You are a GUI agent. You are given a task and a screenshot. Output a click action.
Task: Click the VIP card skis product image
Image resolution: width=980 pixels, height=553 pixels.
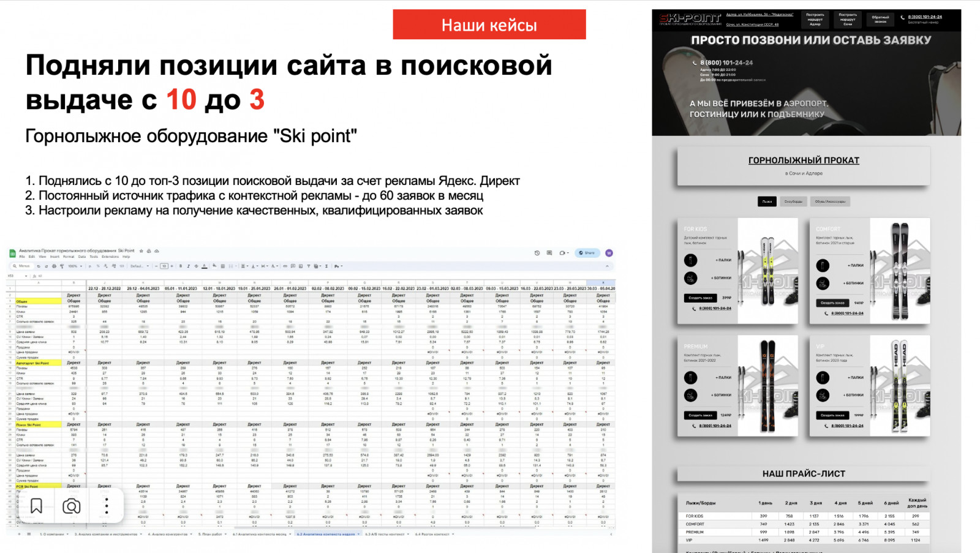(899, 386)
